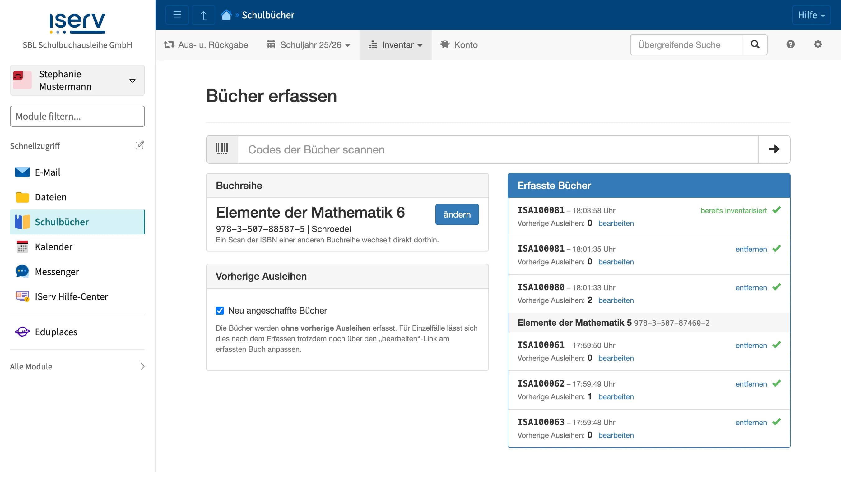Click bearbeiten for ISA100063

[616, 435]
